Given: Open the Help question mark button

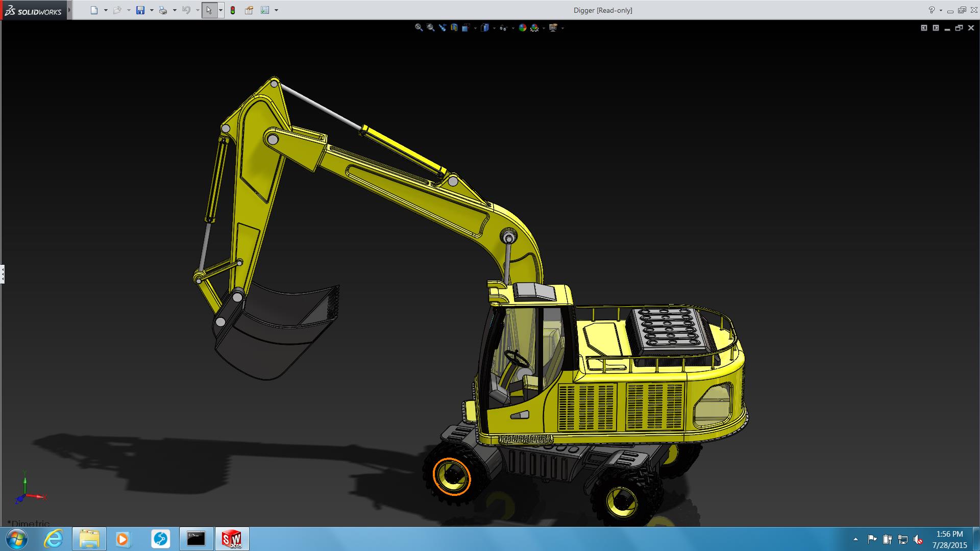Looking at the screenshot, I should (932, 10).
